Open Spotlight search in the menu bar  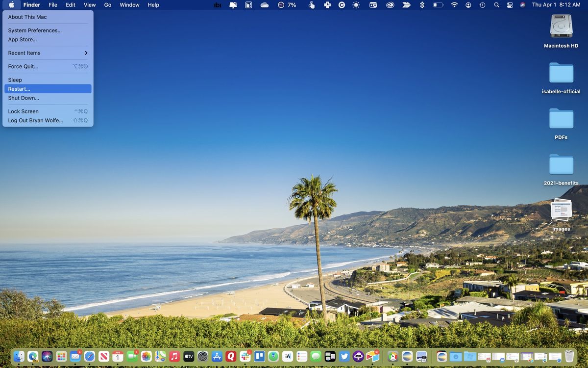point(496,5)
